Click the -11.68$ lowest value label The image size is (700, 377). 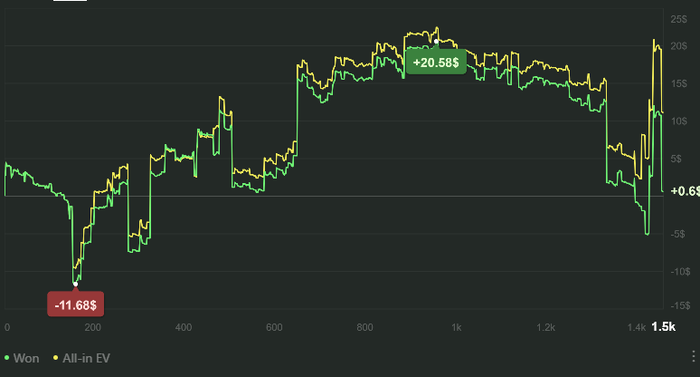pos(75,305)
